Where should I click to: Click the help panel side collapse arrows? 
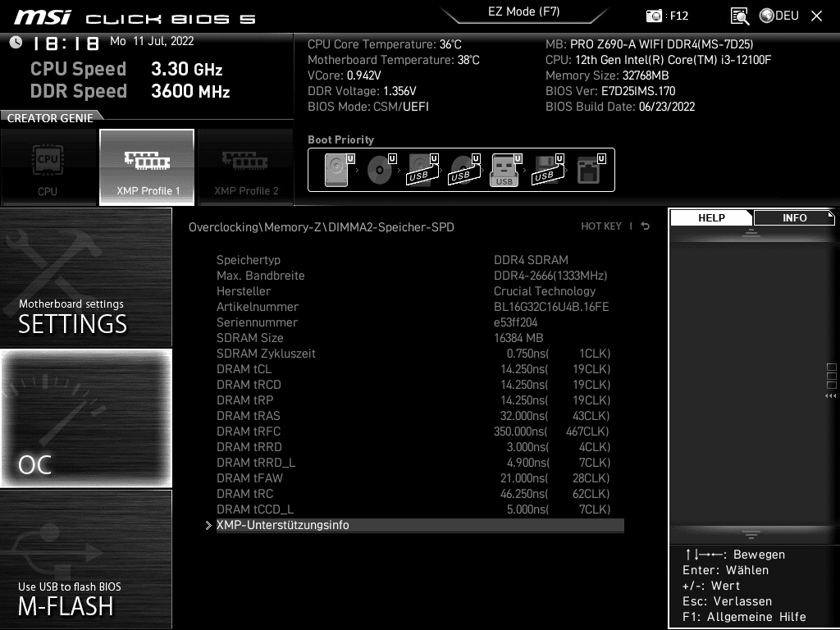[830, 396]
